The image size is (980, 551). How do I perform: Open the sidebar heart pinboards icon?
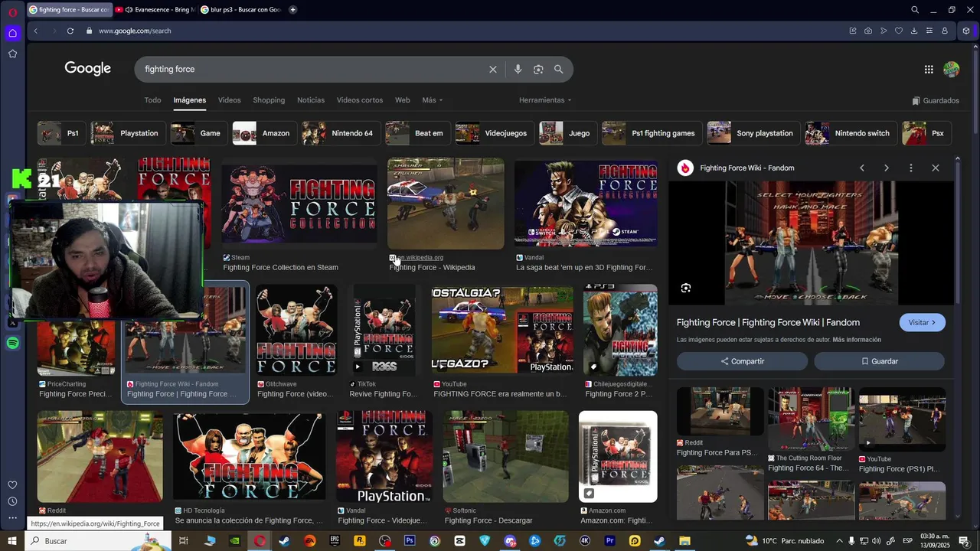point(12,485)
